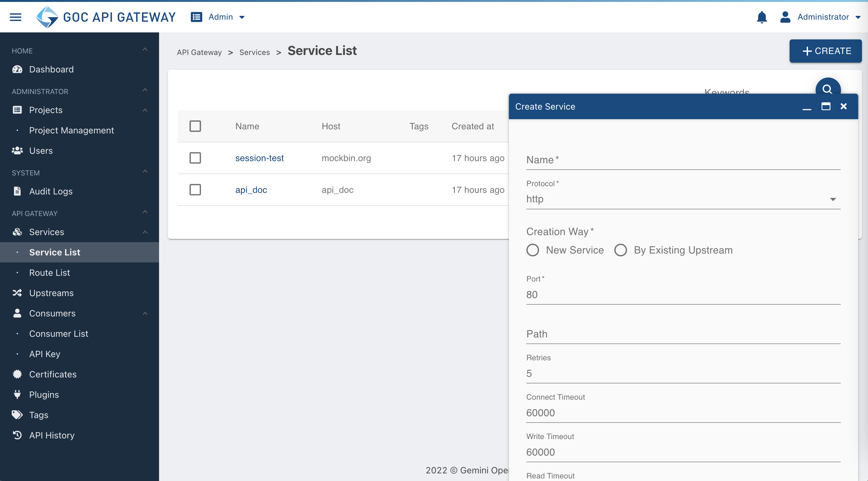Click the Audit Logs document icon
This screenshot has width=868, height=481.
pyautogui.click(x=17, y=191)
